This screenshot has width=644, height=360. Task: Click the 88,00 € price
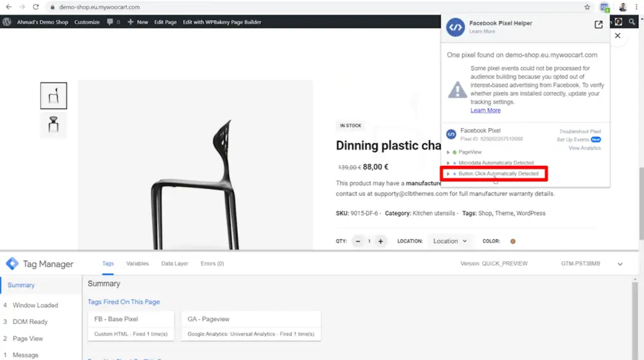(x=375, y=166)
